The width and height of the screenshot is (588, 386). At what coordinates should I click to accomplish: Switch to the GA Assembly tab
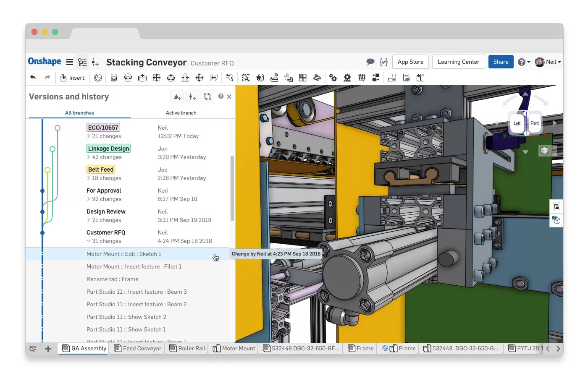[84, 348]
